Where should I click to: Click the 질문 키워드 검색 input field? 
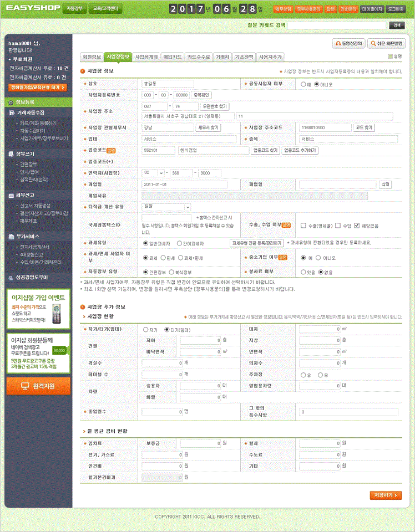coord(337,25)
